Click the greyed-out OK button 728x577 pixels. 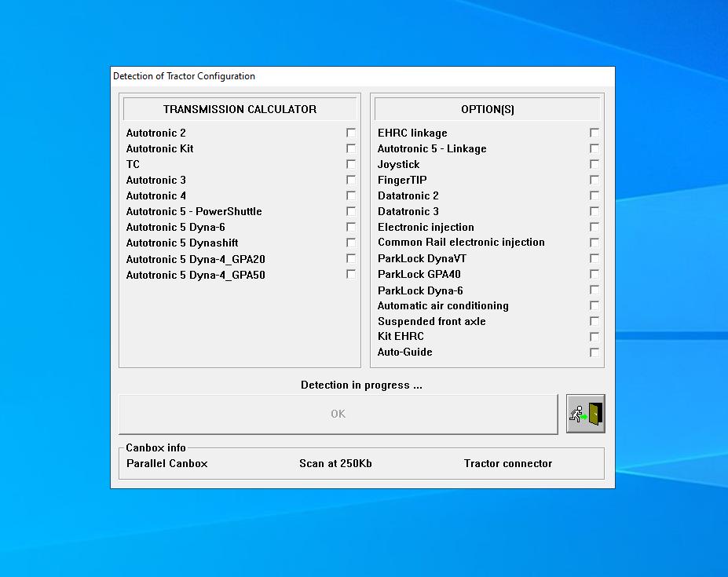[x=338, y=414]
